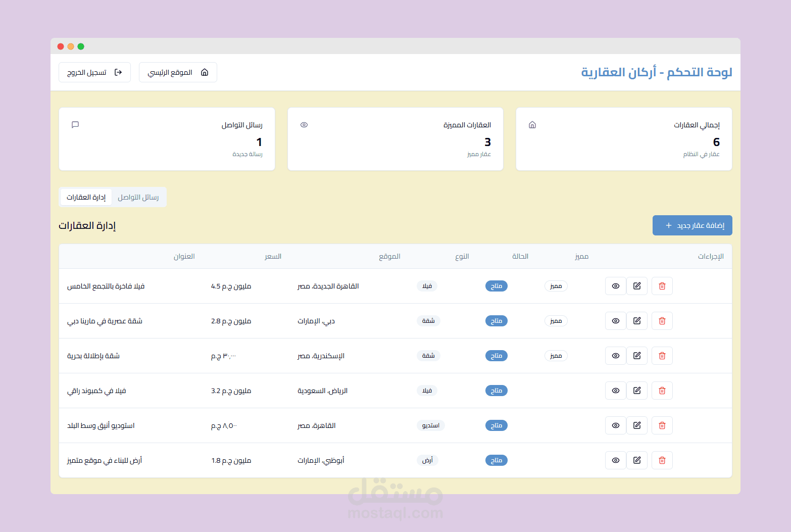Screen dimensions: 791x532
Task: Click the متاح status in فيلا فاخرة row
Action: [497, 286]
